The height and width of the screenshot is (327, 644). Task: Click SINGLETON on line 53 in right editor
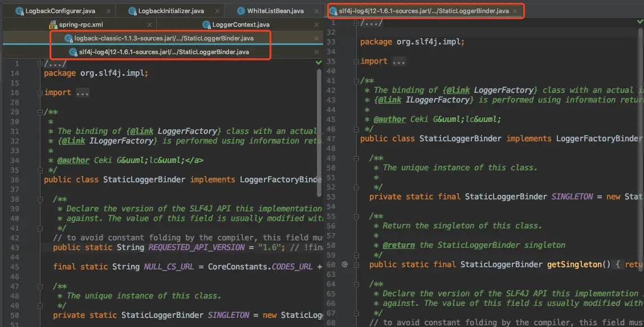[x=572, y=197]
